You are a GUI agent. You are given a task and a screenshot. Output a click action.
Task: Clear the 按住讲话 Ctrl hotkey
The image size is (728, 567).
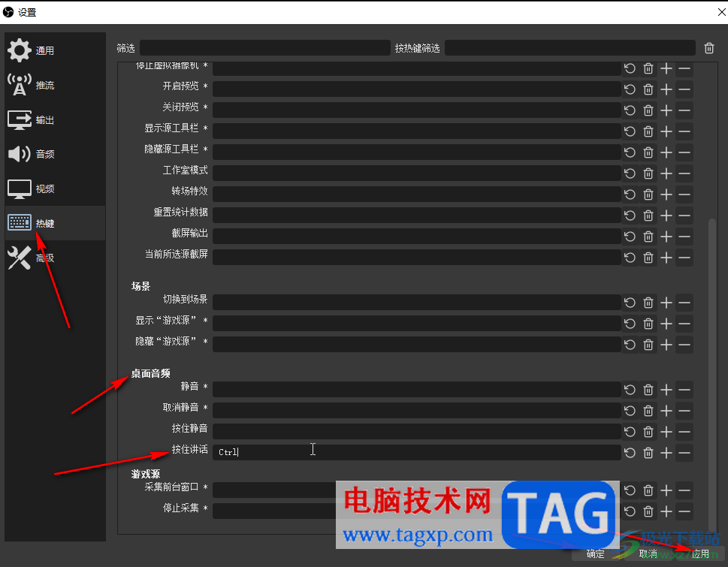[648, 453]
